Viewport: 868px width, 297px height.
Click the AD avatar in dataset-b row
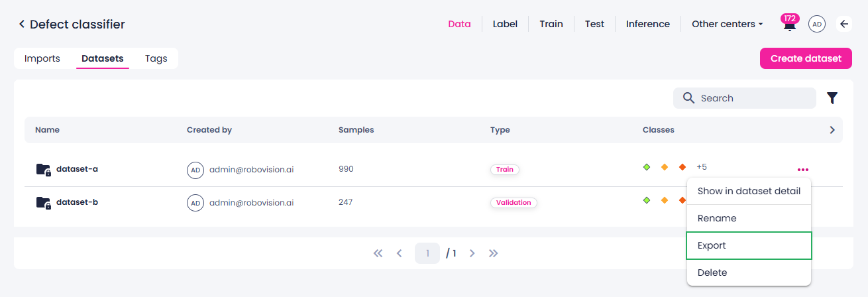coord(195,203)
